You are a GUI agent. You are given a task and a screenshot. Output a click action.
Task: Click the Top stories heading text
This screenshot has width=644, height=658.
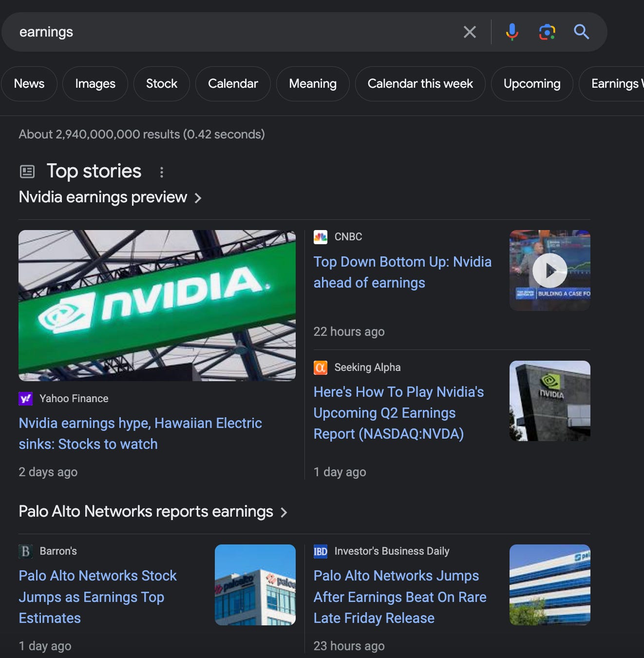click(94, 171)
